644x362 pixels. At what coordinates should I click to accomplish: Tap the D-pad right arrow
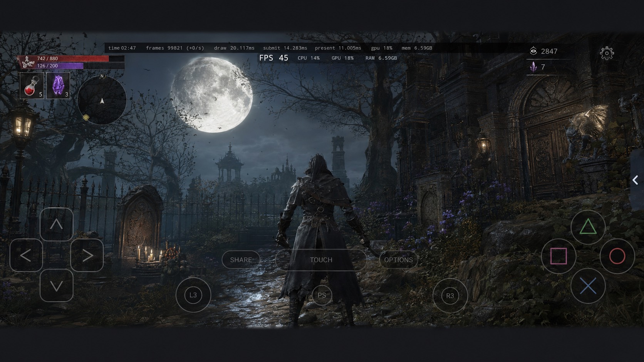87,255
